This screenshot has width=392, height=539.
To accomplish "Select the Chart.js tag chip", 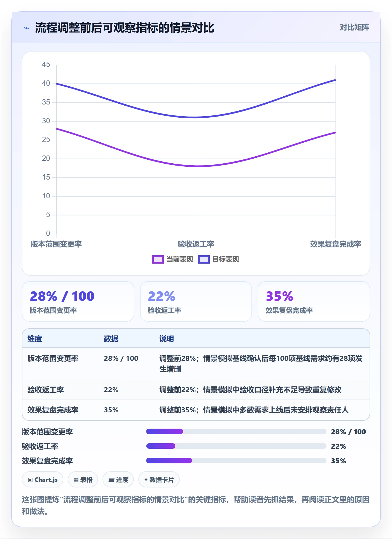I will click(43, 480).
